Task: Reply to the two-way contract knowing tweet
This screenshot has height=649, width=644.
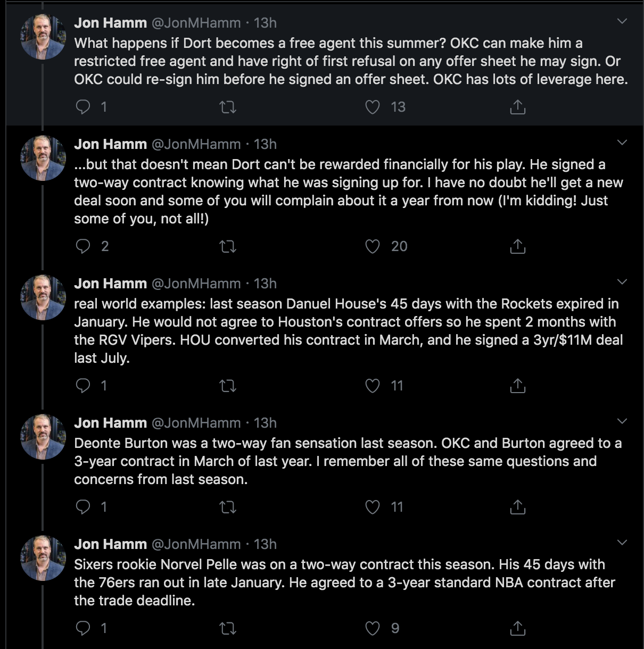Action: (84, 246)
